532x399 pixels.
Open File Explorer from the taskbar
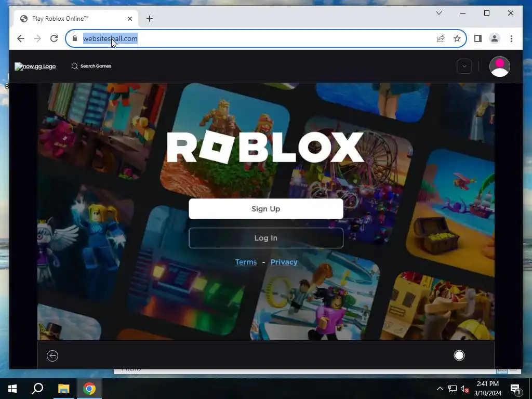pyautogui.click(x=63, y=389)
